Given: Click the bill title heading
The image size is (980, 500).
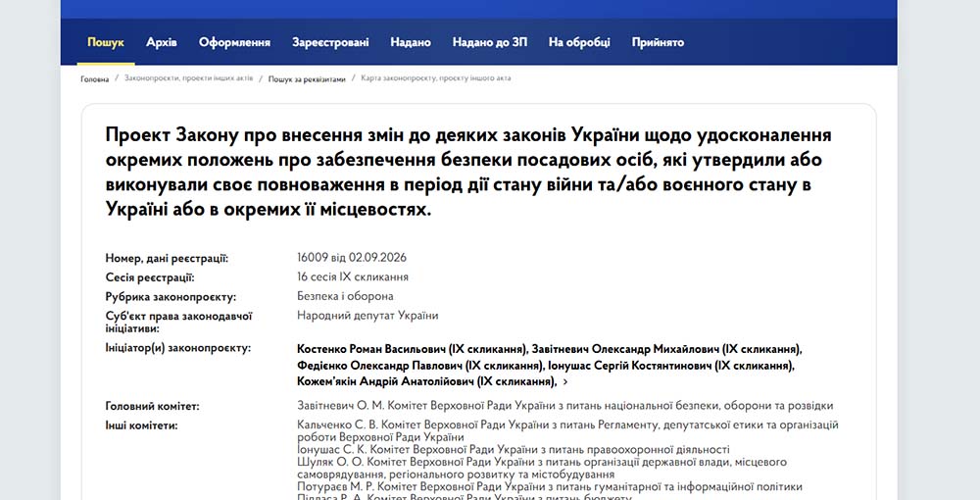Looking at the screenshot, I should pos(468,172).
